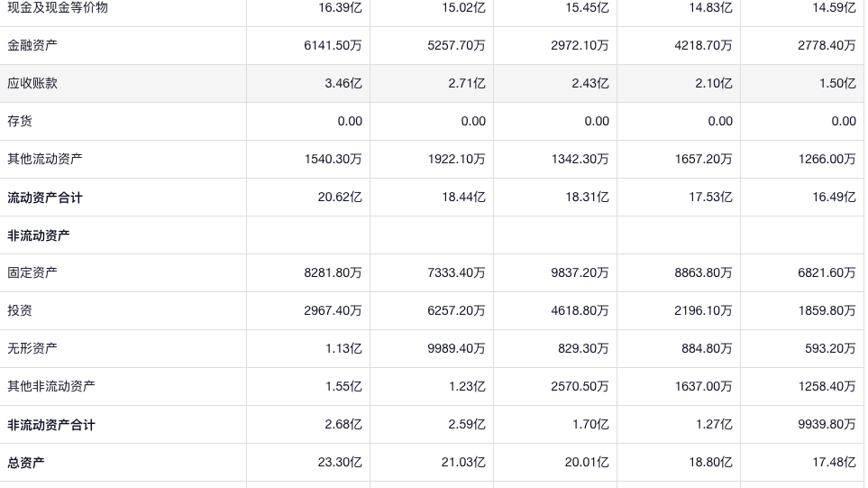This screenshot has height=488, width=868.
Task: Click the 20.62亿 current assets total cell
Action: click(x=340, y=198)
